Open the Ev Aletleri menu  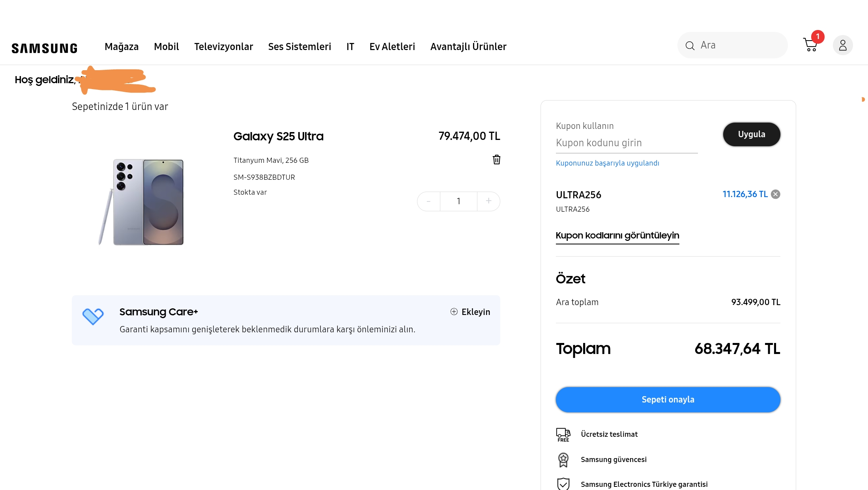[392, 47]
